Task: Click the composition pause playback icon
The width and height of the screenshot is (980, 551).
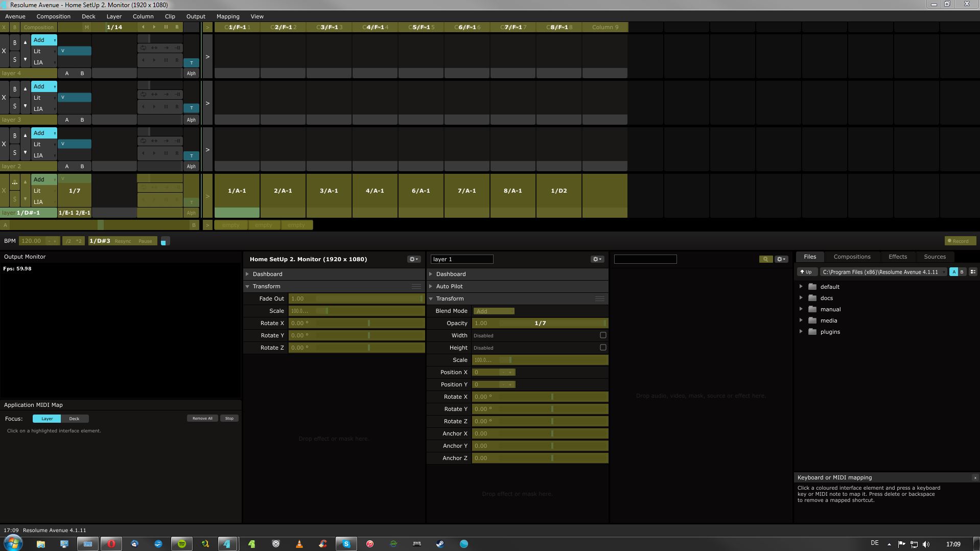Action: coord(166,27)
